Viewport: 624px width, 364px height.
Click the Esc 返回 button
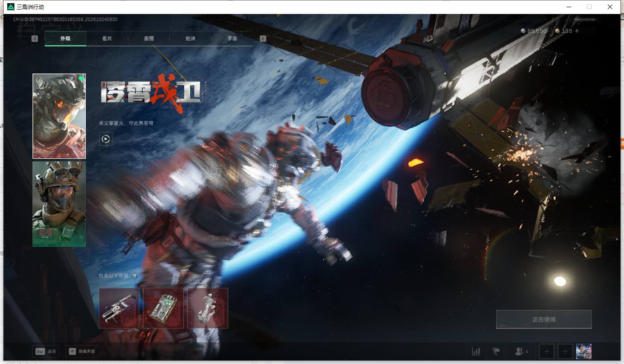pyautogui.click(x=46, y=351)
